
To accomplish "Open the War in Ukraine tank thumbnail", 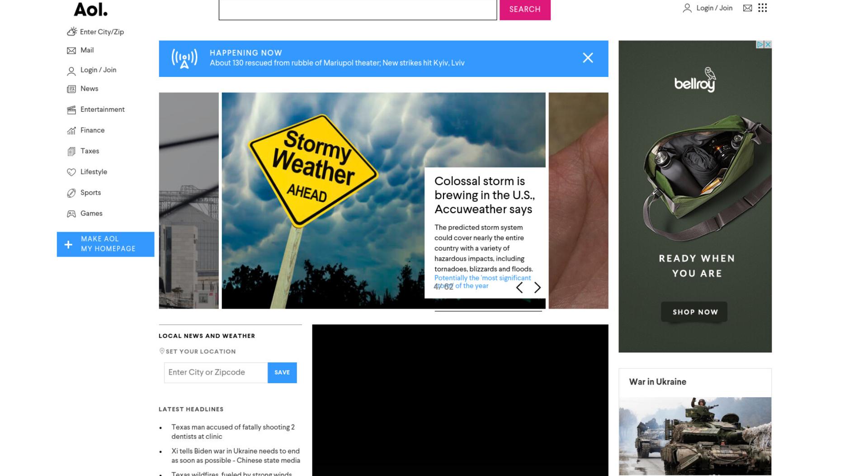I will click(x=695, y=436).
